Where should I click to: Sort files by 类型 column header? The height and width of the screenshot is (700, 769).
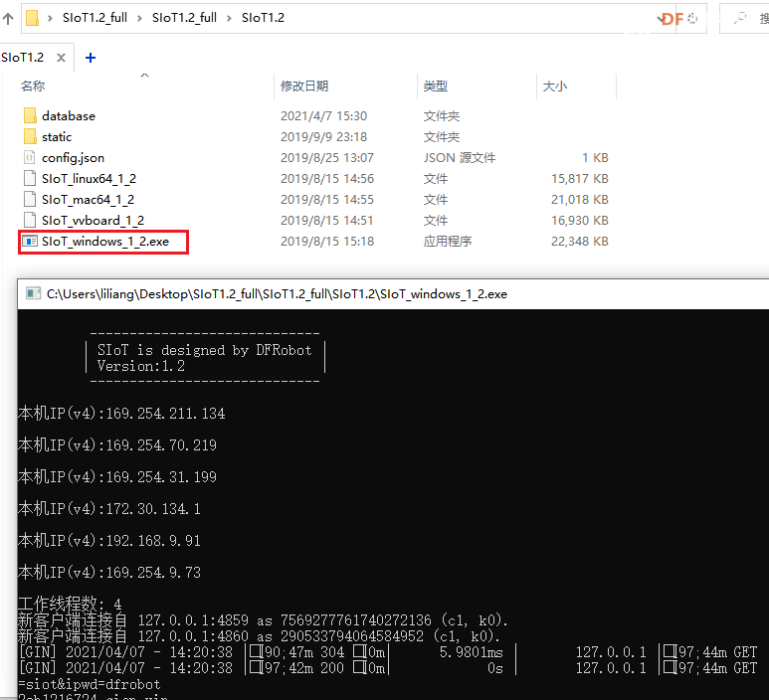click(x=436, y=87)
